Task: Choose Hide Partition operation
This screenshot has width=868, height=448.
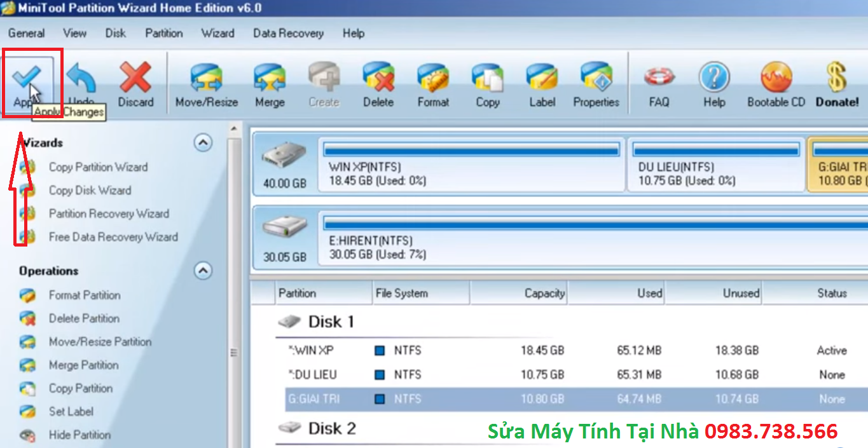Action: (79, 435)
